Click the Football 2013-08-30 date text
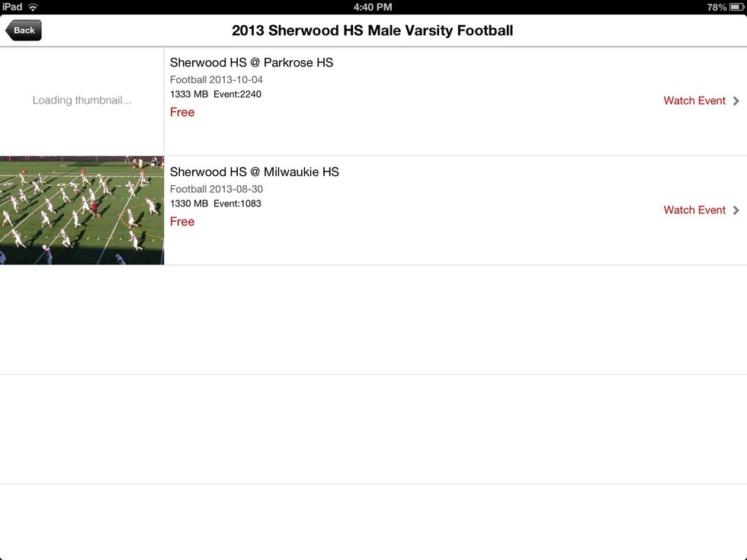The width and height of the screenshot is (747, 560). coord(216,190)
